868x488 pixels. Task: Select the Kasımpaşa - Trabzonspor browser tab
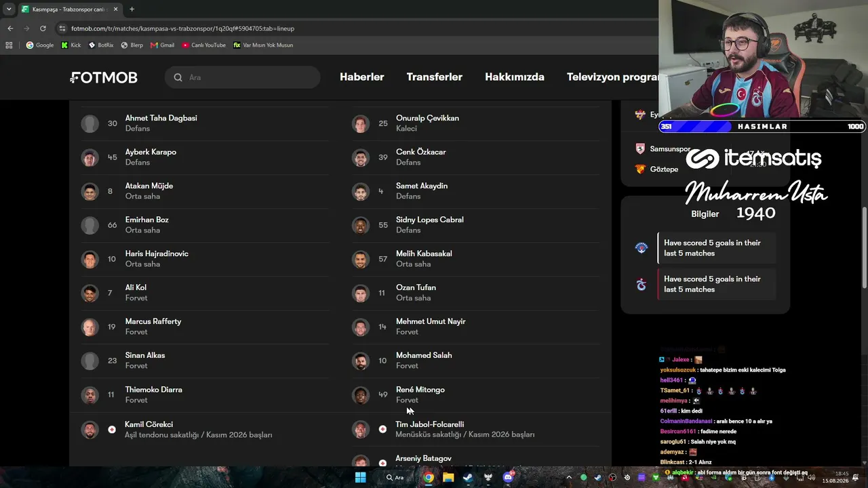(71, 9)
